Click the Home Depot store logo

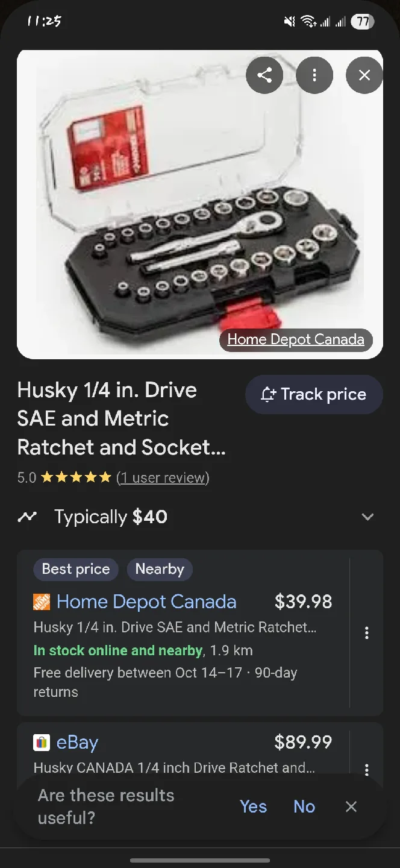tap(40, 602)
